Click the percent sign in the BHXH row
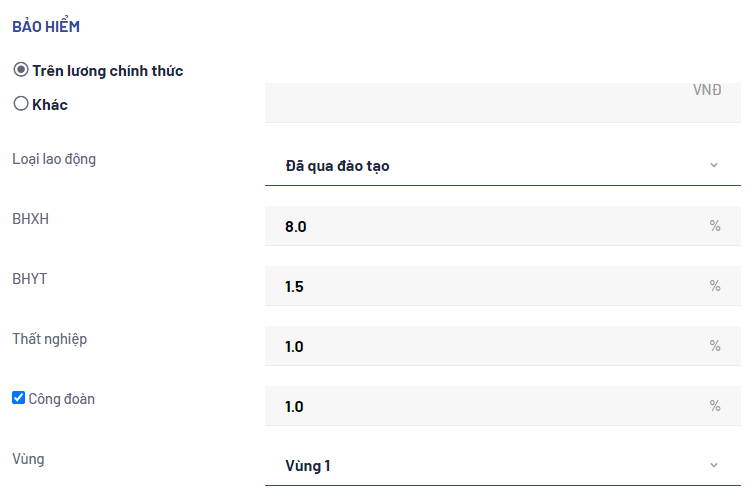This screenshot has height=500, width=750. coord(715,226)
